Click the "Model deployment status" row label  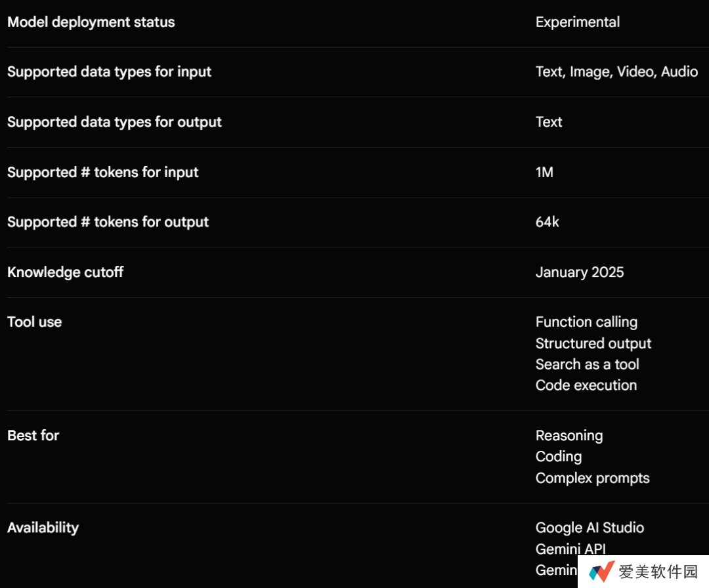tap(91, 22)
